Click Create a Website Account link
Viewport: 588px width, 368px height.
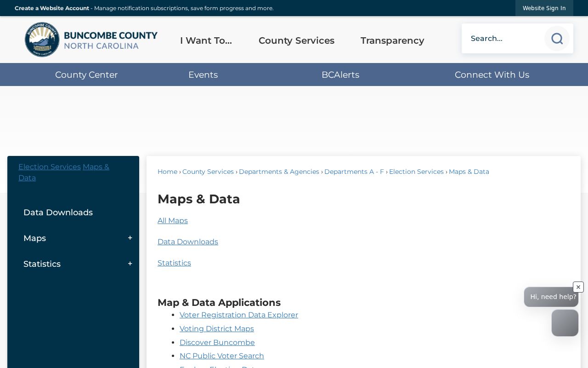tap(52, 8)
